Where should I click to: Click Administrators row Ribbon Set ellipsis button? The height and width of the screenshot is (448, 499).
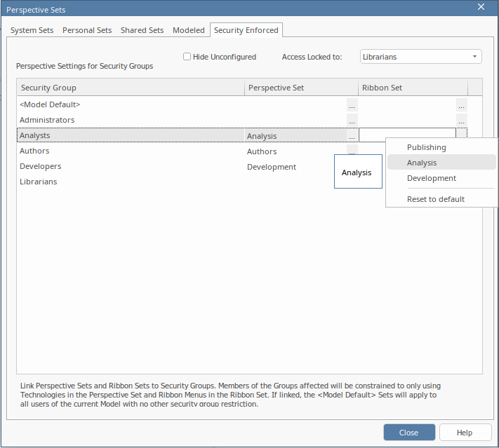click(x=461, y=120)
